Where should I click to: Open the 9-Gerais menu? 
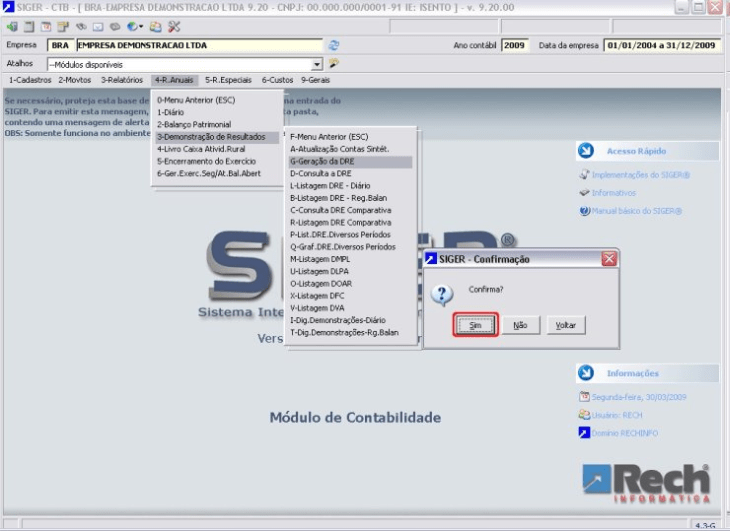click(x=315, y=80)
